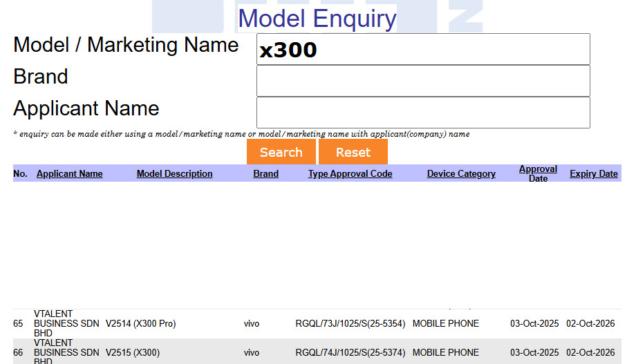Click the Model Description column header
636x364 pixels.
[174, 174]
